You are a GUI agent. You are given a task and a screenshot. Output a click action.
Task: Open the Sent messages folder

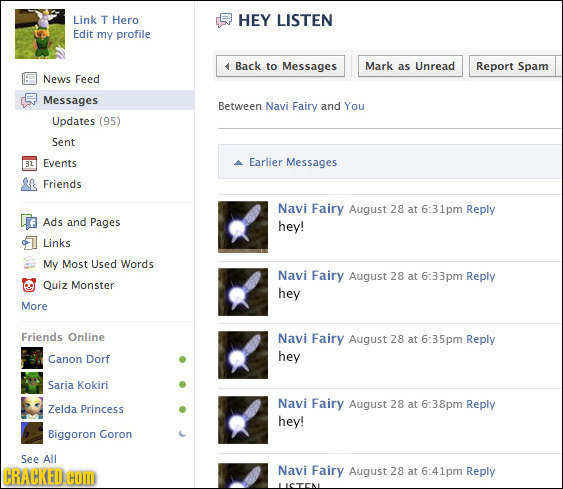pos(63,142)
